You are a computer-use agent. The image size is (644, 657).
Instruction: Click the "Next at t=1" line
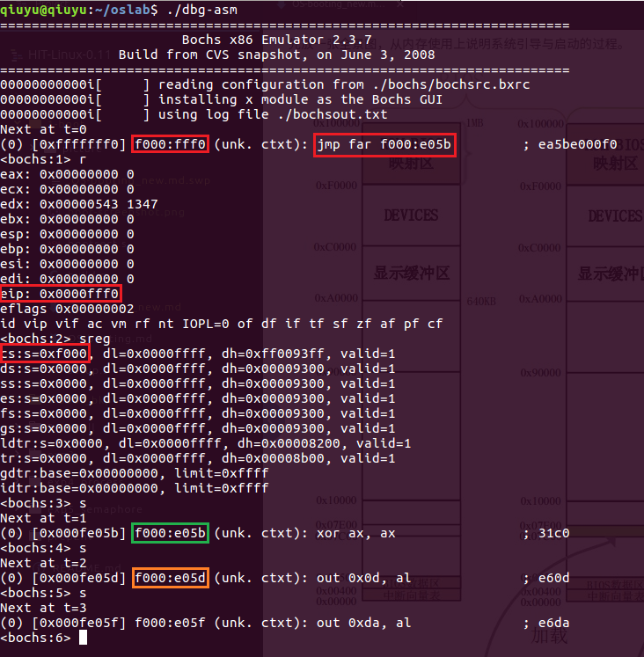pos(44,519)
